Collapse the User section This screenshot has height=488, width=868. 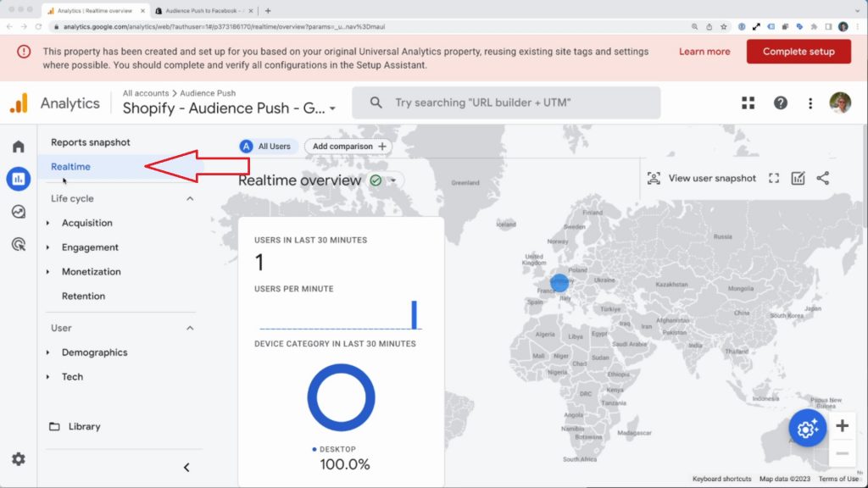tap(190, 328)
